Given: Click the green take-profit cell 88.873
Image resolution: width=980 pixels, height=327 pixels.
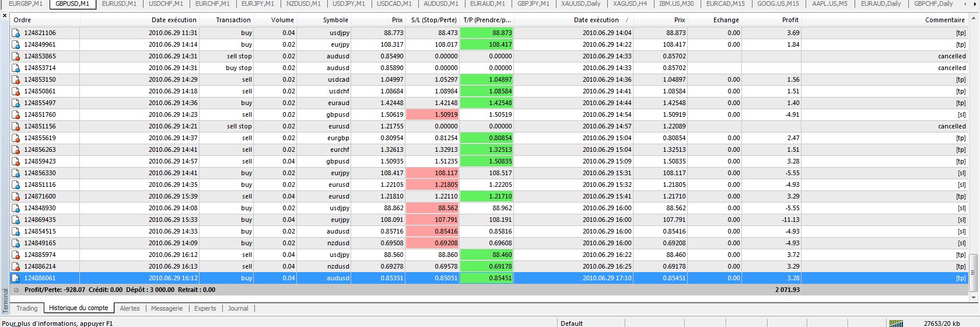Looking at the screenshot, I should coord(487,33).
